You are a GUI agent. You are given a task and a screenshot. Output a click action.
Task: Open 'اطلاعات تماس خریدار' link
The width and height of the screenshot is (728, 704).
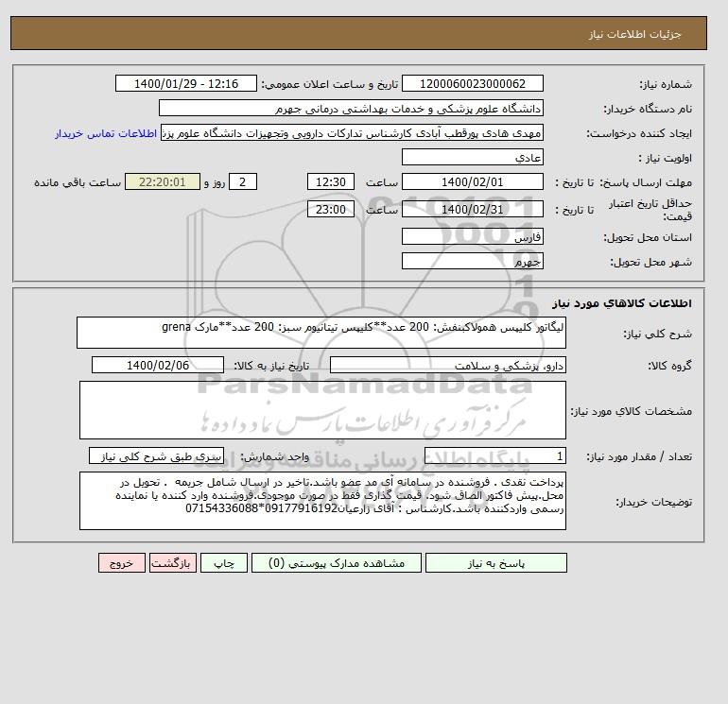pyautogui.click(x=106, y=133)
